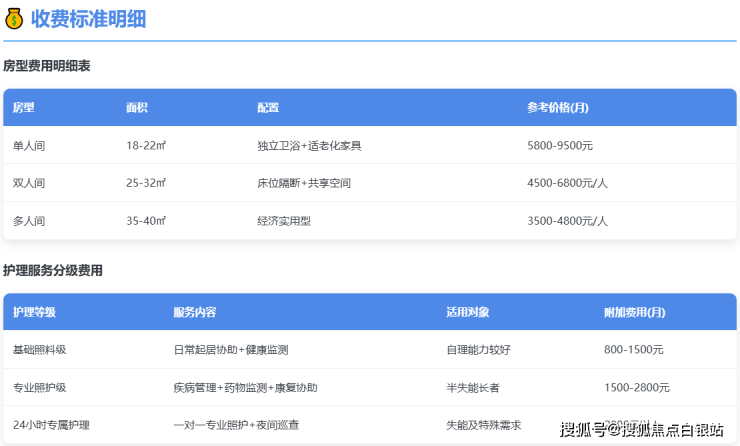
Task: Select the 配置 column header
Action: (268, 108)
